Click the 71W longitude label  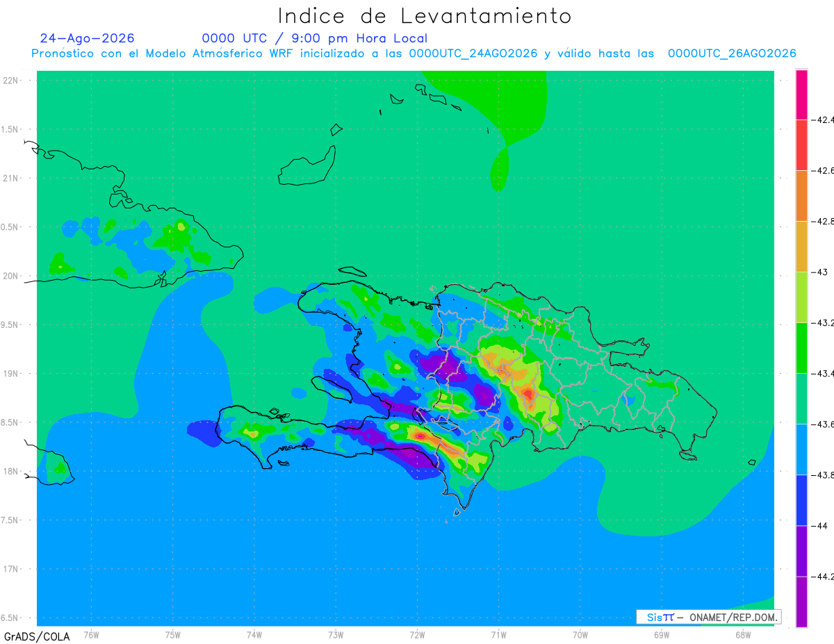pos(498,634)
